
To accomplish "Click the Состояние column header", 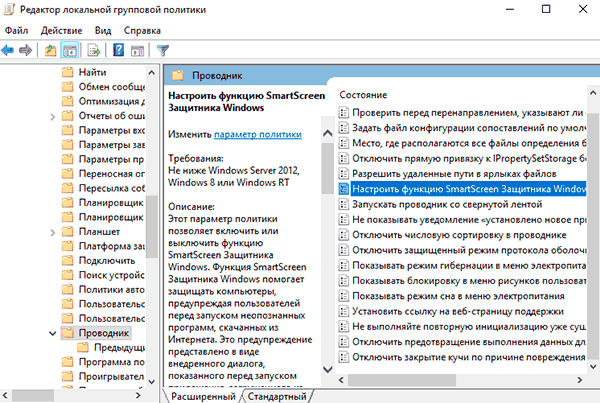I will (363, 95).
